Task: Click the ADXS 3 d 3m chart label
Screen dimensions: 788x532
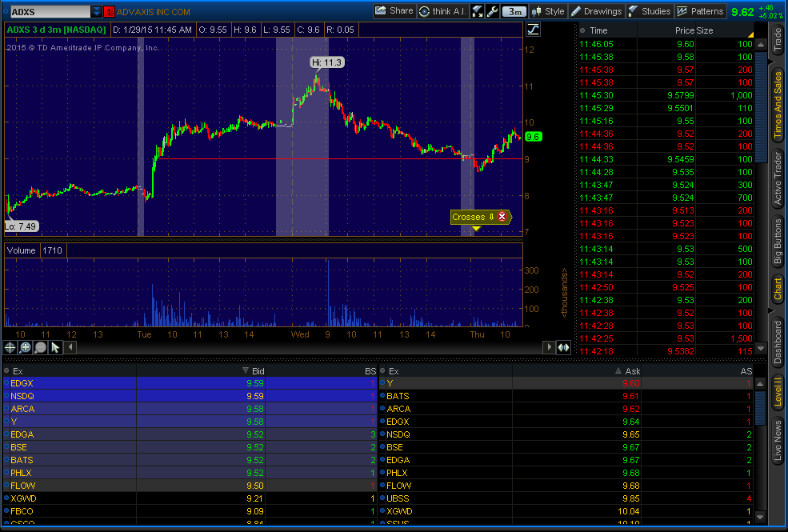Action: click(x=56, y=30)
